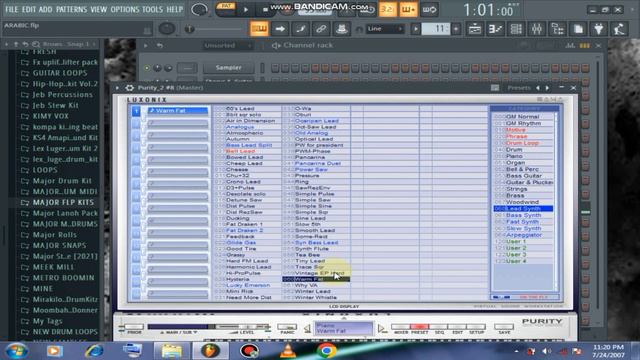Open the PATTERNS menu
Image resolution: width=640 pixels, height=360 pixels.
tap(71, 9)
